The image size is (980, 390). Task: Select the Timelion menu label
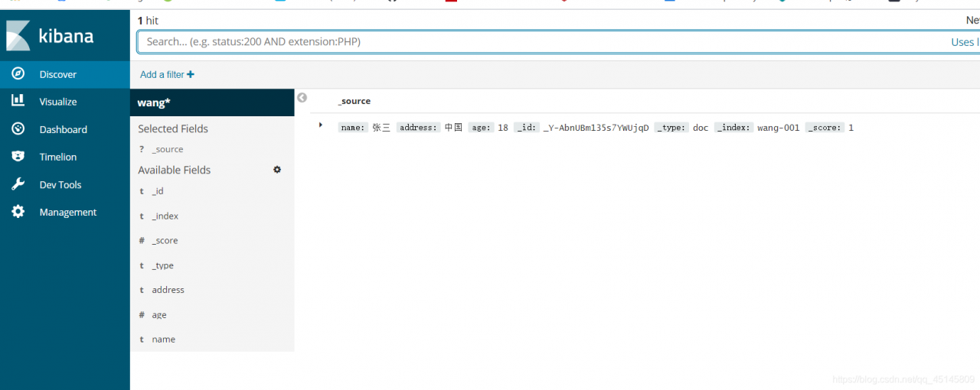click(58, 157)
